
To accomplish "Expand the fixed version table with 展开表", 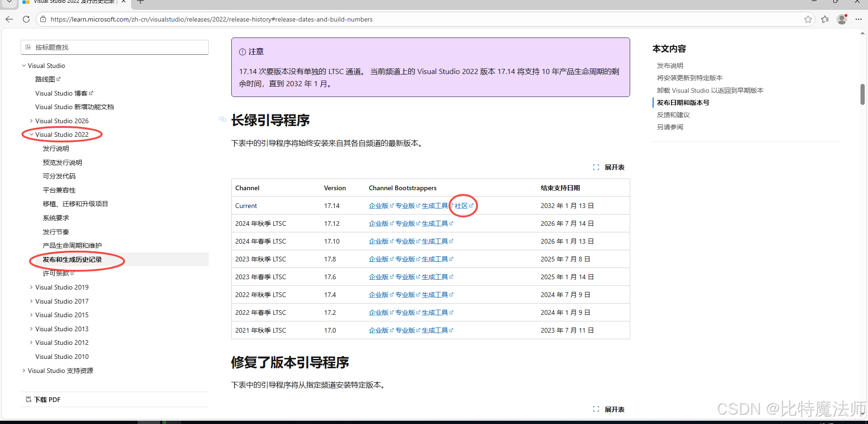I will (609, 409).
